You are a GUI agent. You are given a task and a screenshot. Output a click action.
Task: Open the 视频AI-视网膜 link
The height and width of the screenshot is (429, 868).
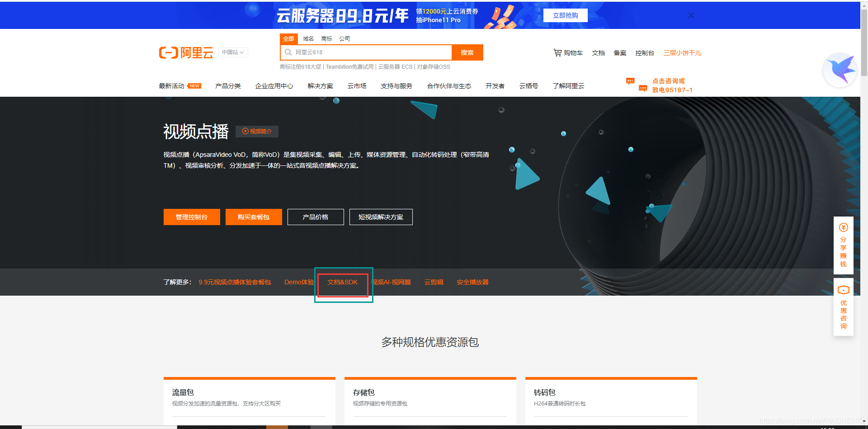pos(391,282)
